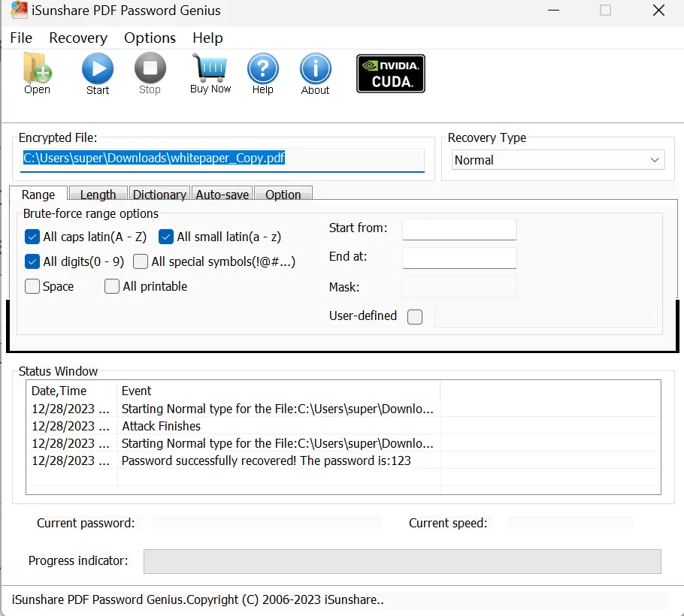Uncheck All caps latin(A - Z)
The width and height of the screenshot is (684, 616).
pos(32,236)
